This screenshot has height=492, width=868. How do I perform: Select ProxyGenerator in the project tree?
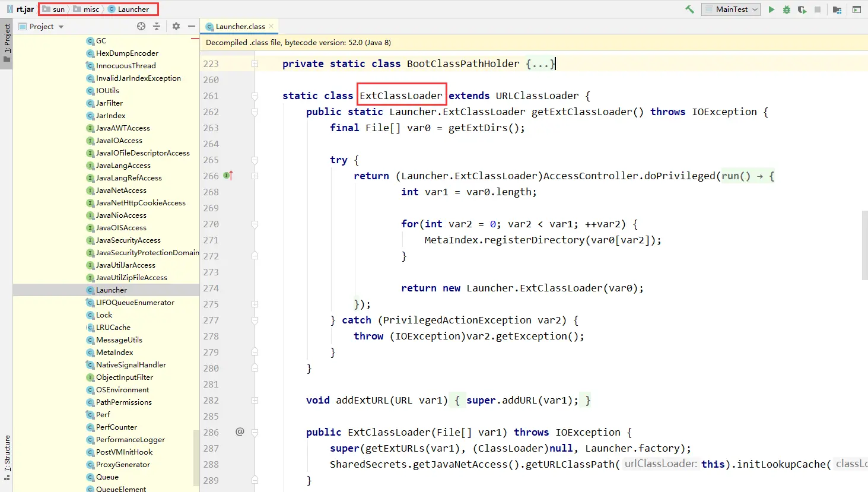point(123,464)
